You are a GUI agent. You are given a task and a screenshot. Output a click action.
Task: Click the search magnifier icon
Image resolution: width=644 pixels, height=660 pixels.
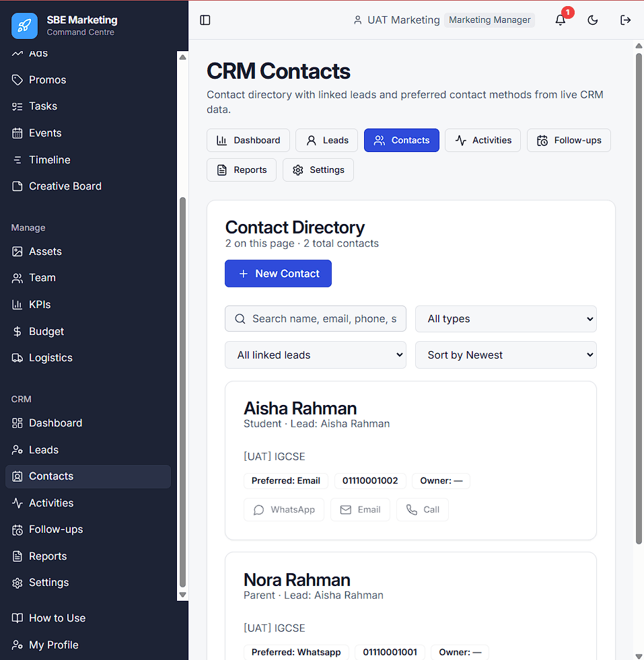pyautogui.click(x=240, y=319)
